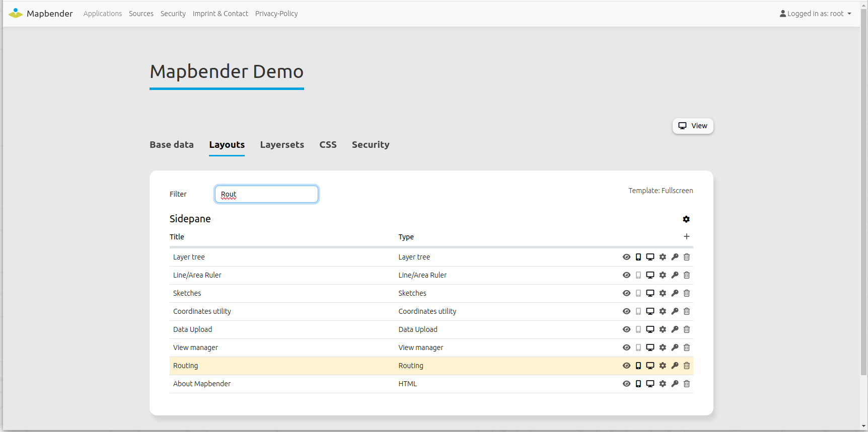This screenshot has width=868, height=432.
Task: Open the Imprint & Contact page
Action: (x=221, y=14)
